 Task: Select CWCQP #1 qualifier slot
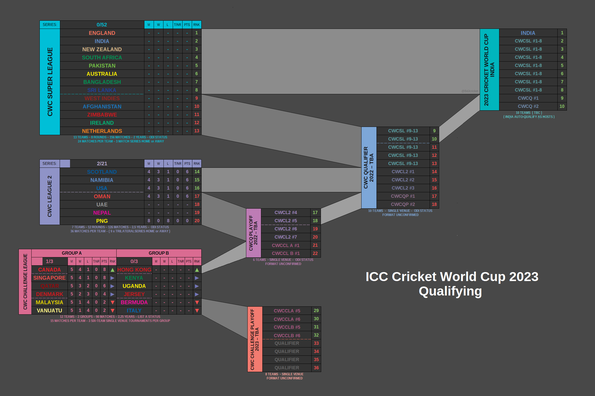pos(403,196)
